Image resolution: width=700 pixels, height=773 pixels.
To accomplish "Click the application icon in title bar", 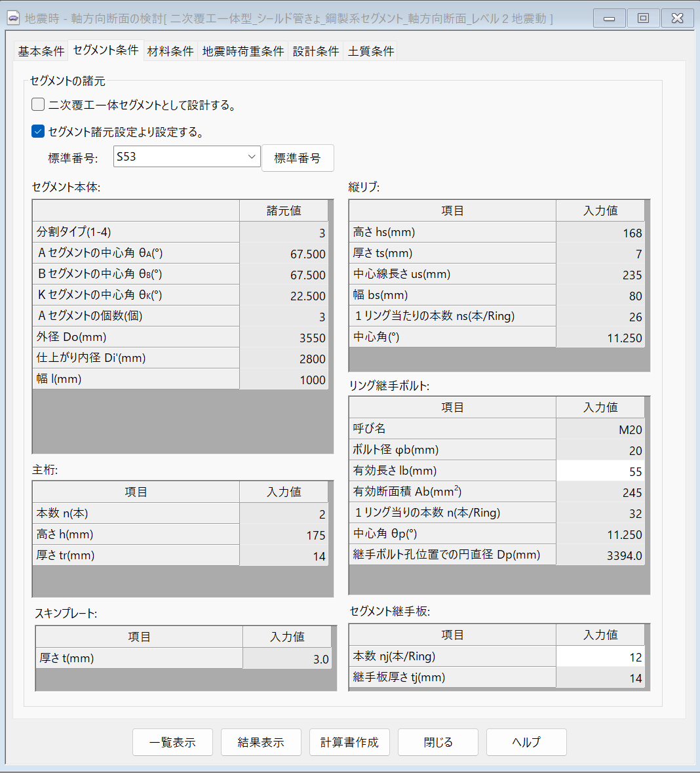I will click(13, 18).
